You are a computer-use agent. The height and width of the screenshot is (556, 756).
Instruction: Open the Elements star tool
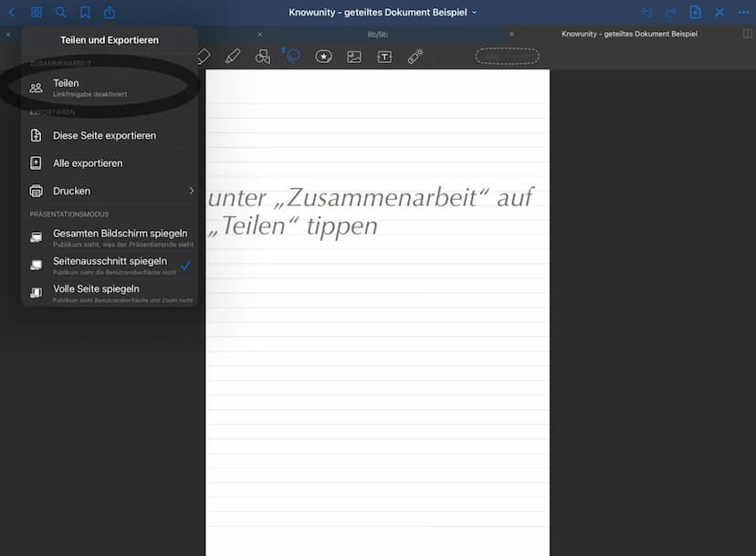tap(323, 57)
